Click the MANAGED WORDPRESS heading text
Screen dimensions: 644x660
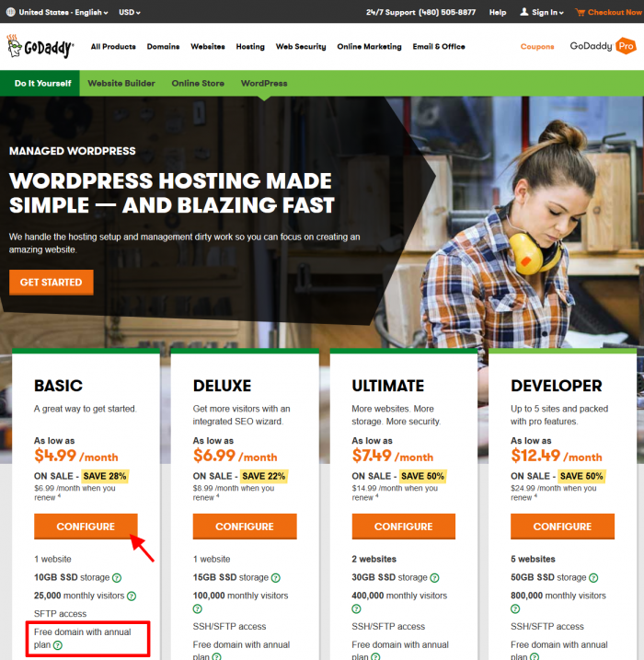coord(73,151)
